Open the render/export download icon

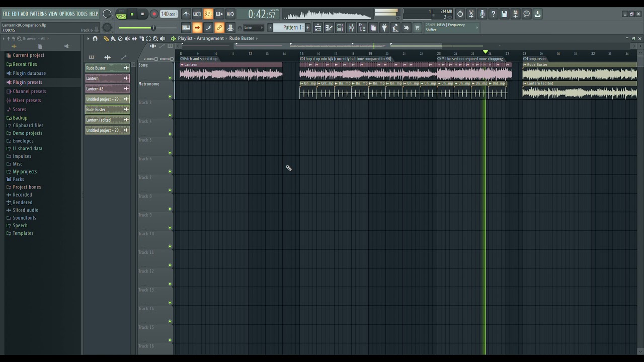coord(537,14)
